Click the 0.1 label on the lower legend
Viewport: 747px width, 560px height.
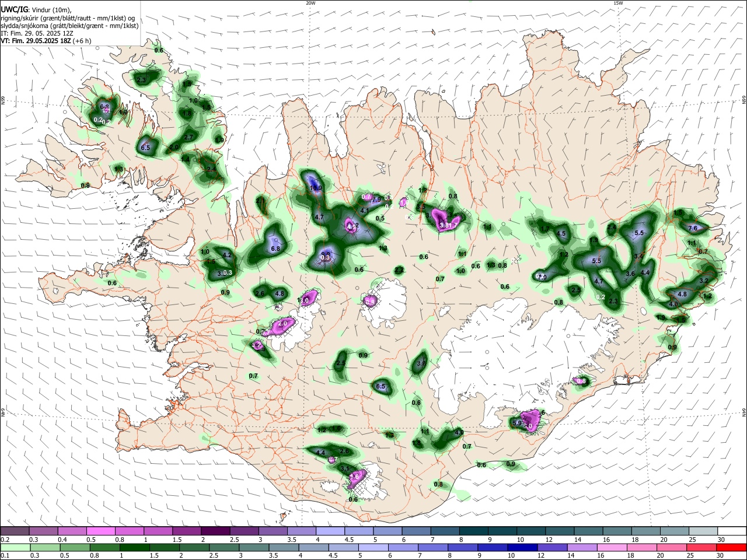(5, 556)
